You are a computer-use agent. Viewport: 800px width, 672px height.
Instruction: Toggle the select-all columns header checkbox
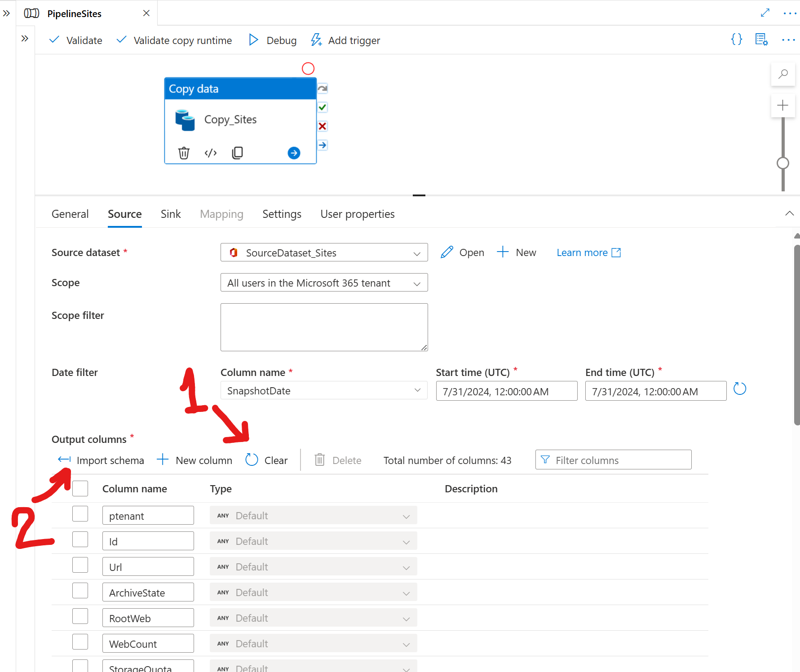click(x=80, y=488)
